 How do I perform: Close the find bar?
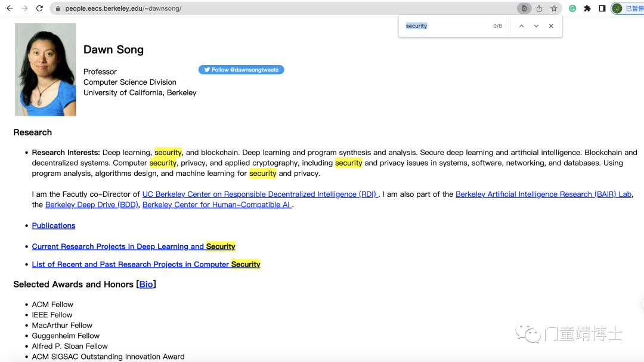coord(551,26)
